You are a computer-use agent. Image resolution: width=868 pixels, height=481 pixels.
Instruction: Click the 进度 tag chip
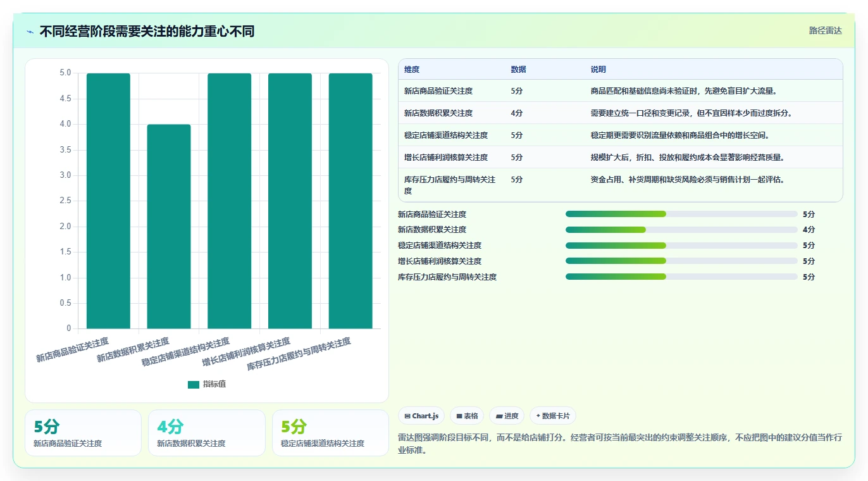[x=507, y=416]
